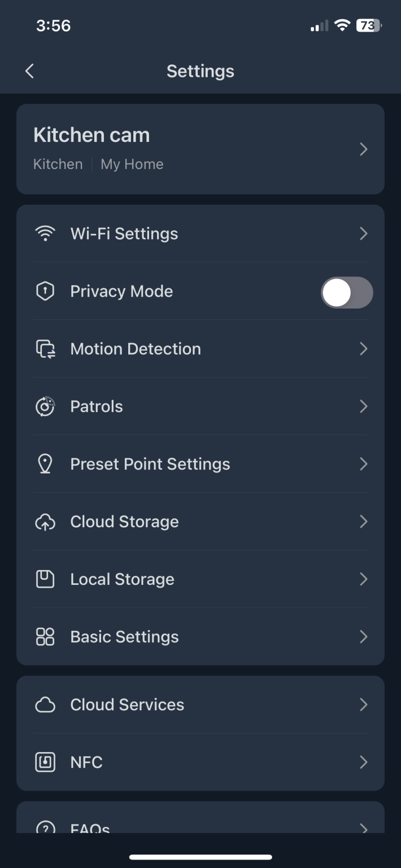Viewport: 401px width, 868px height.
Task: Tap the Patrols rotation icon
Action: coord(45,407)
